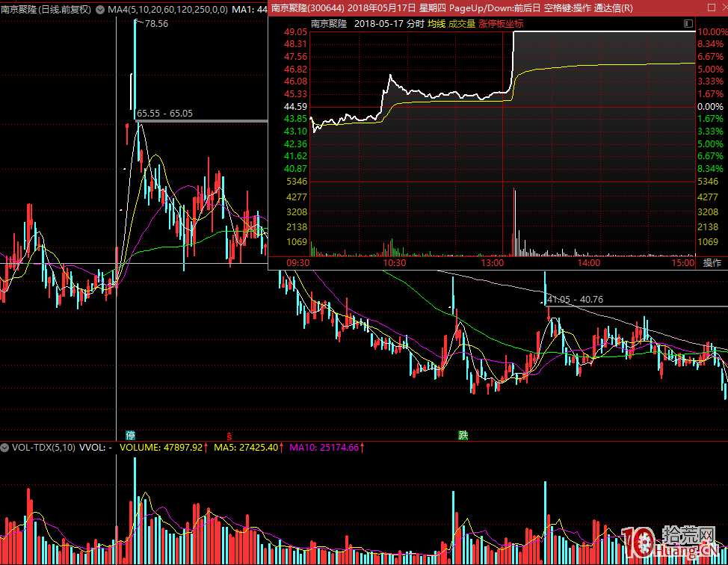The height and width of the screenshot is (565, 728).
Task: Click the 44.59 previous close price label
Action: pyautogui.click(x=296, y=106)
